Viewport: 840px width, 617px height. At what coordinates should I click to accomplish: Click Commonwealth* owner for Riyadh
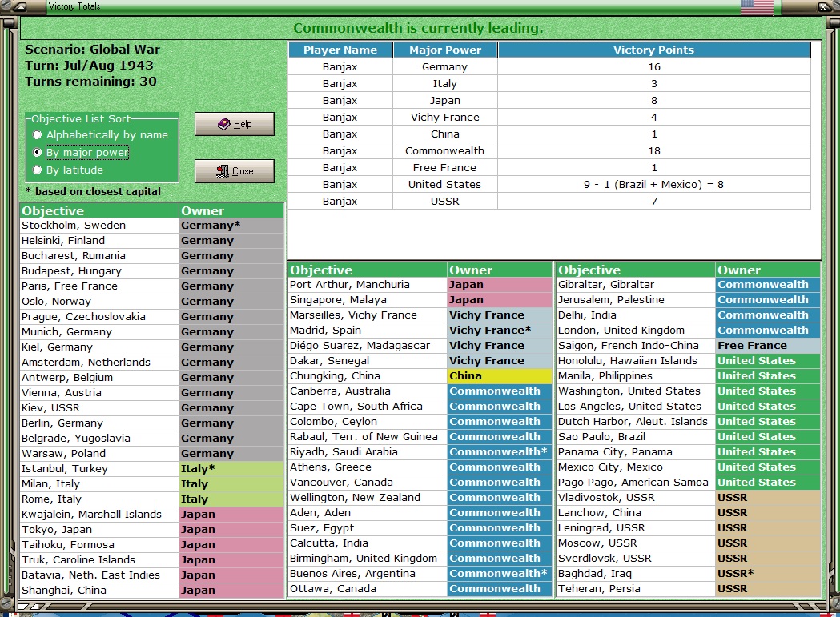click(500, 452)
